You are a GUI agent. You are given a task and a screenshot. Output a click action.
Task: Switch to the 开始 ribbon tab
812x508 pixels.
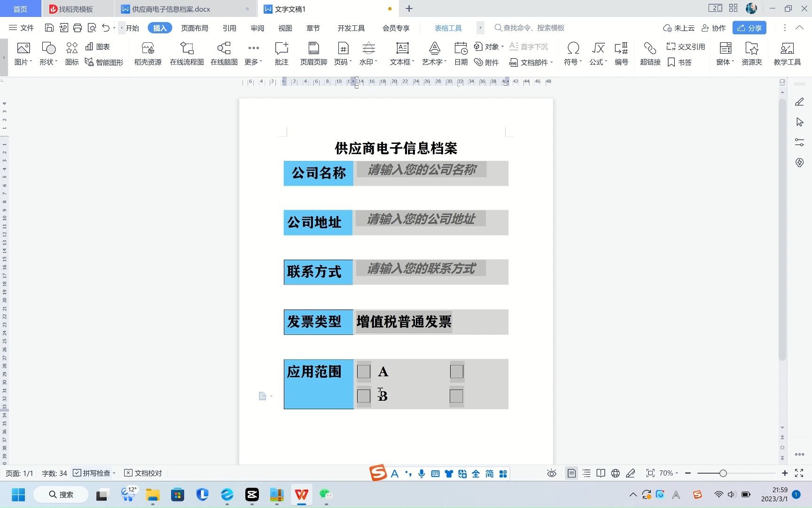[132, 28]
